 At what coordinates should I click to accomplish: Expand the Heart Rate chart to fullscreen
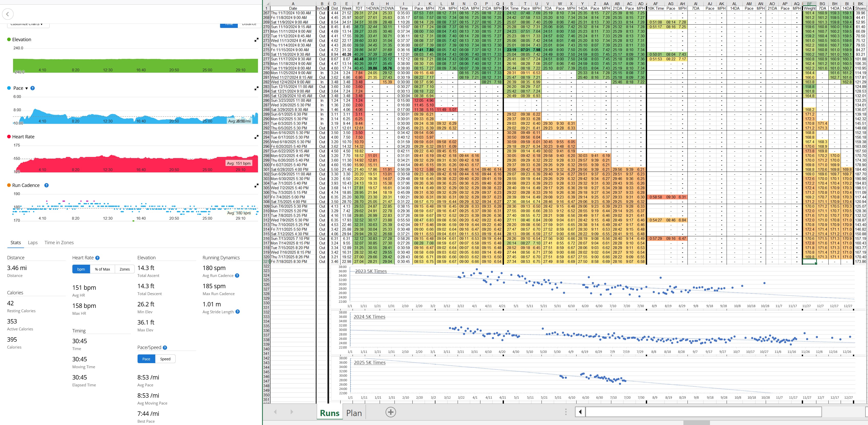point(256,137)
